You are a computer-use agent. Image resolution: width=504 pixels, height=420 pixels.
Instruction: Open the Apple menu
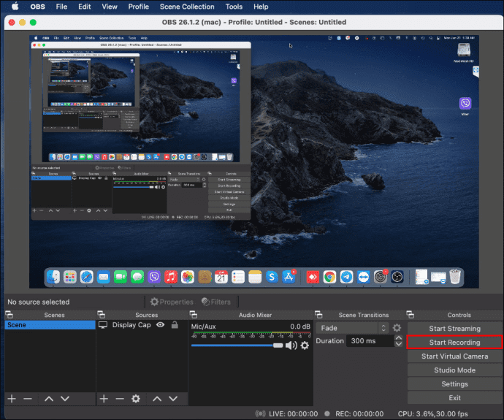coord(15,7)
